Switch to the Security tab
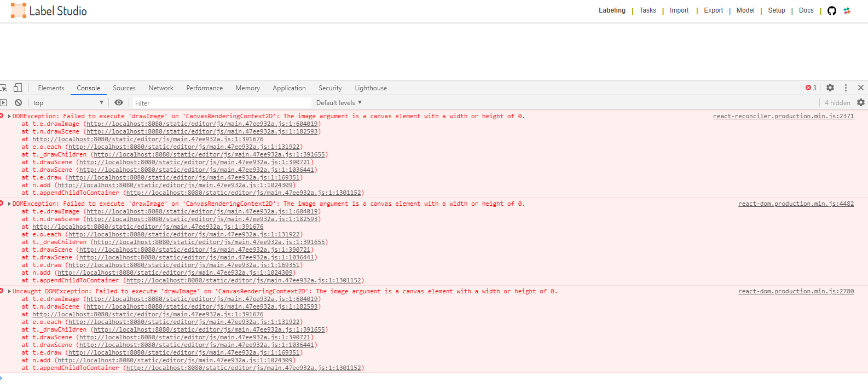 [330, 88]
